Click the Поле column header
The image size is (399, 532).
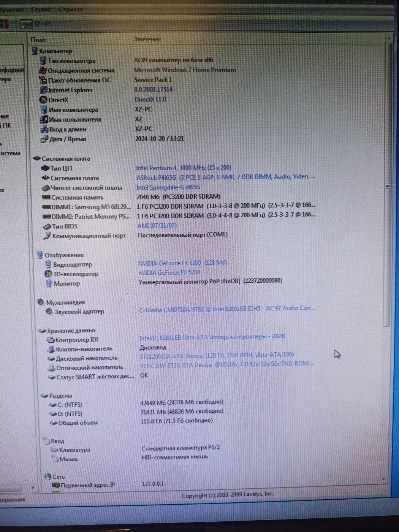pyautogui.click(x=38, y=40)
